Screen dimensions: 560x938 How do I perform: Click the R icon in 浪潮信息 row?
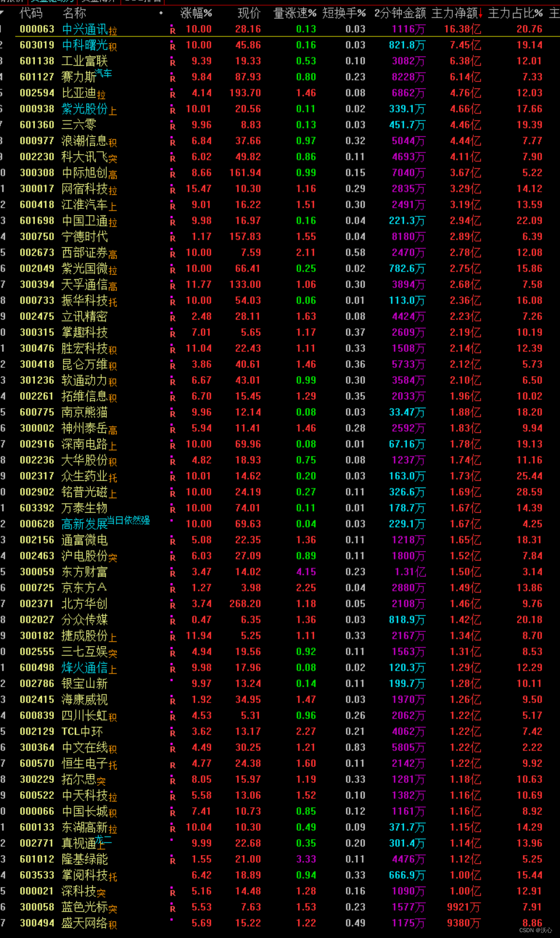[x=173, y=142]
